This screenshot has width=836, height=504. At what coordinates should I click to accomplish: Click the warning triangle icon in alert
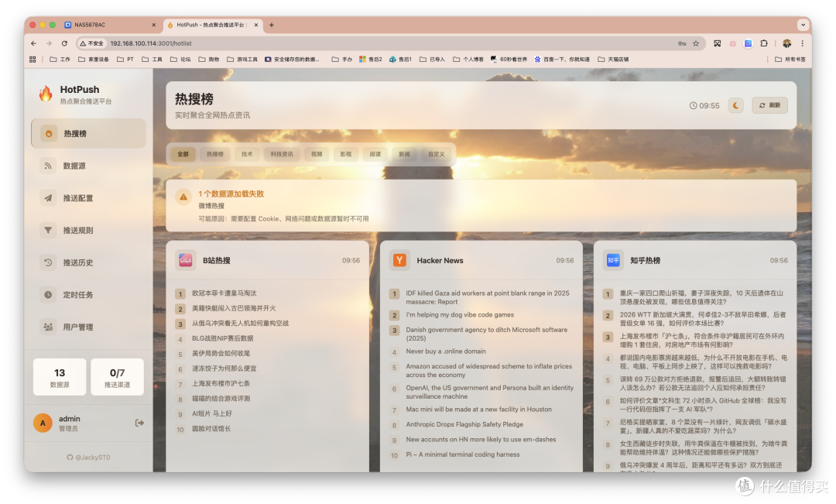click(183, 197)
